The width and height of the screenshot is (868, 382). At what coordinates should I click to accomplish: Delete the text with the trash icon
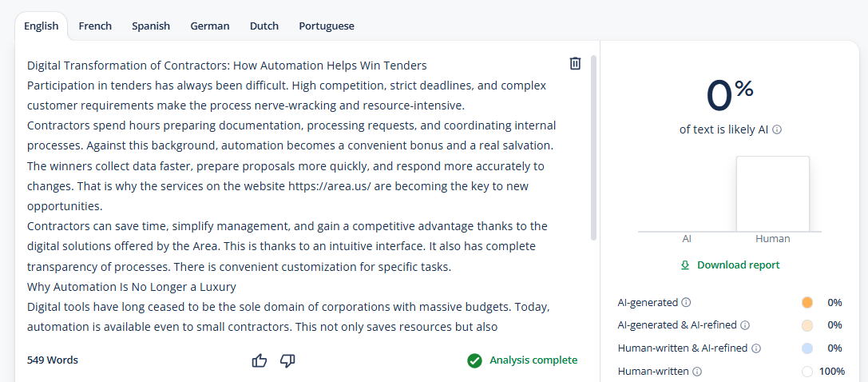point(575,64)
